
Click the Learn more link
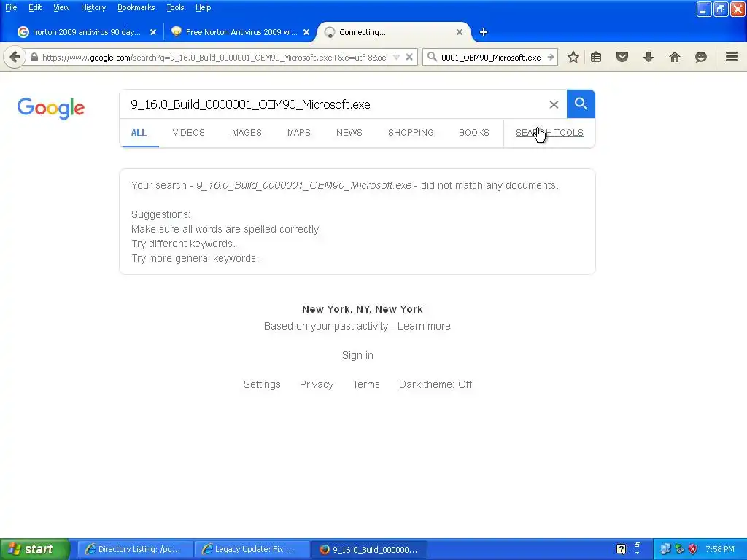coord(424,326)
